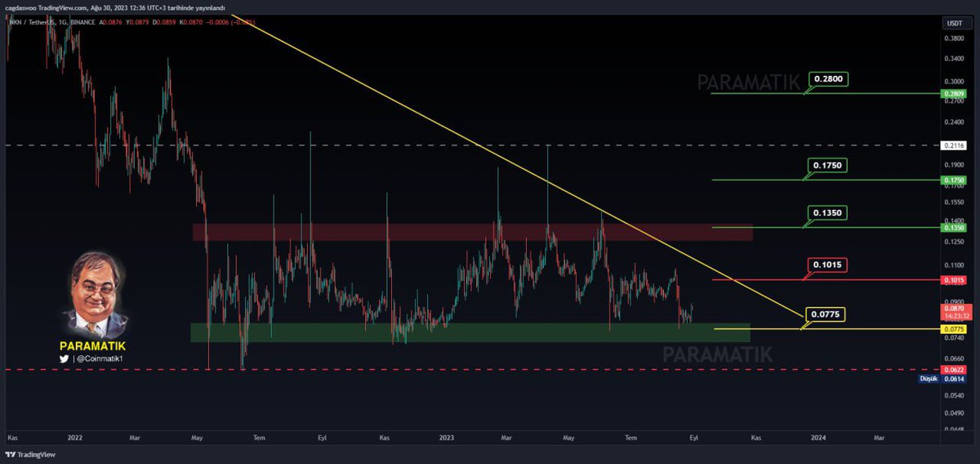Image resolution: width=980 pixels, height=464 pixels.
Task: Click the PARAMATIK name under avatar
Action: (92, 346)
